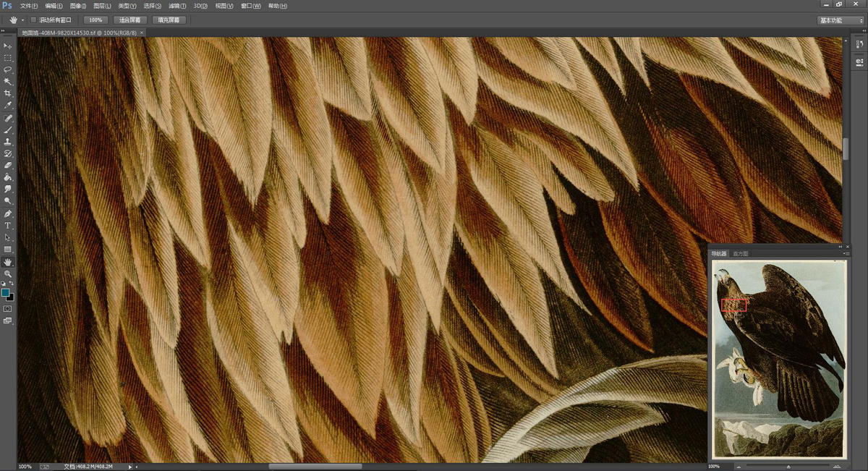Open the 文件(F) menu
The width and height of the screenshot is (868, 471).
tap(29, 6)
